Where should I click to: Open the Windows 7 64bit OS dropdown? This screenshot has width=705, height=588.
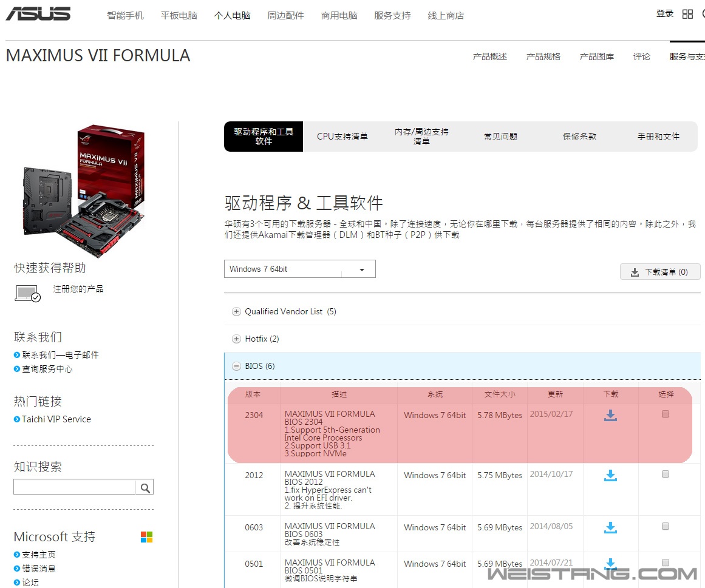(299, 269)
